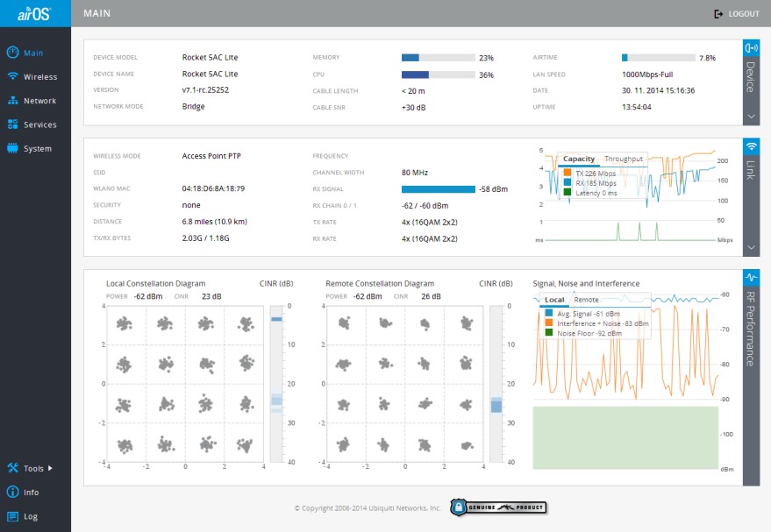Click the Airtime usage bar
771x532 pixels.
click(x=659, y=58)
